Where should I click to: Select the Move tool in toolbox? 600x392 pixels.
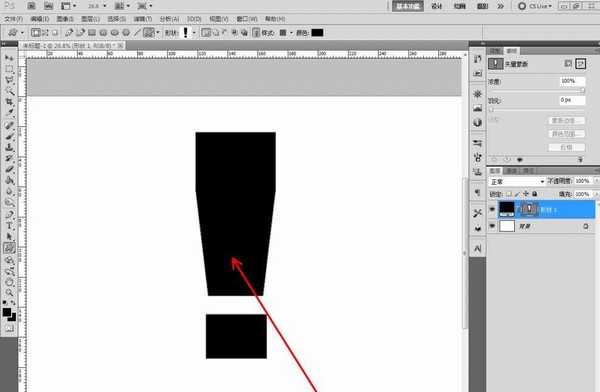point(9,58)
